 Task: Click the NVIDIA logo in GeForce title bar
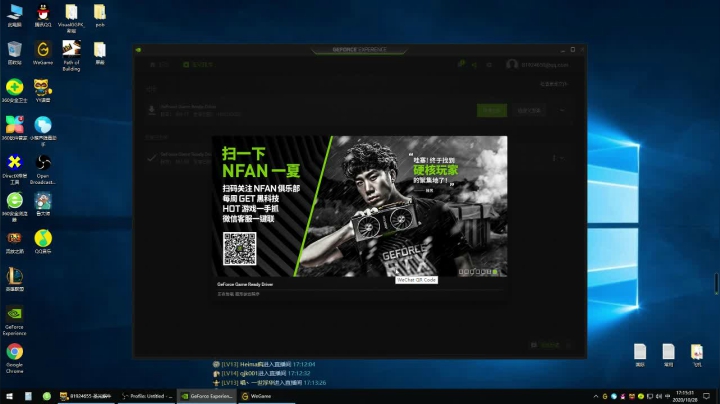pos(138,50)
